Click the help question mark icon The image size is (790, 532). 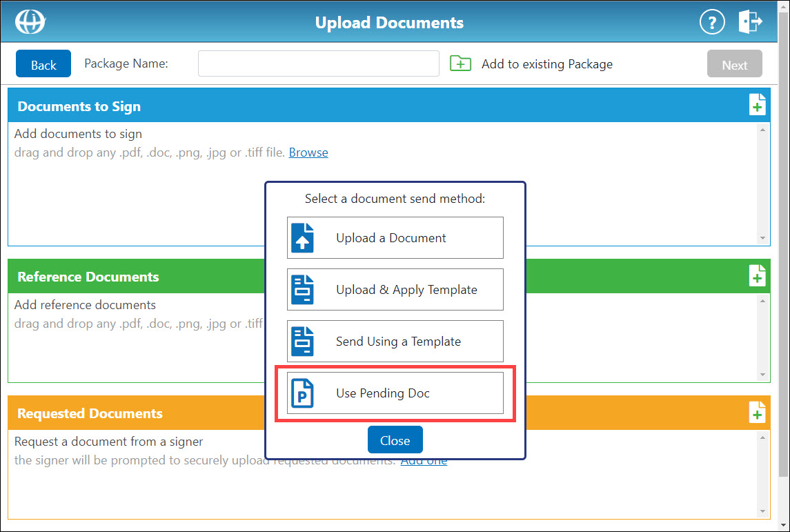(712, 22)
